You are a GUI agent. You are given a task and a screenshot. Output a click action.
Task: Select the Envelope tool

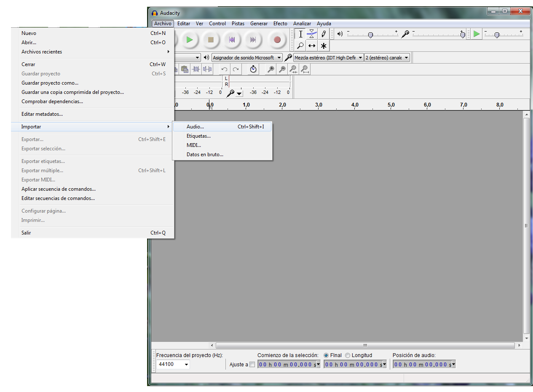click(x=312, y=34)
